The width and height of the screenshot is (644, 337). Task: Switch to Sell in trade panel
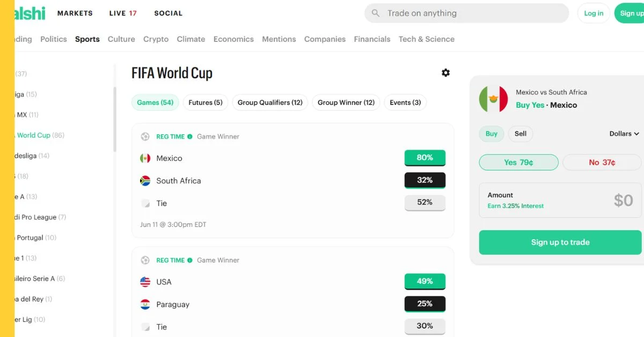click(x=521, y=134)
